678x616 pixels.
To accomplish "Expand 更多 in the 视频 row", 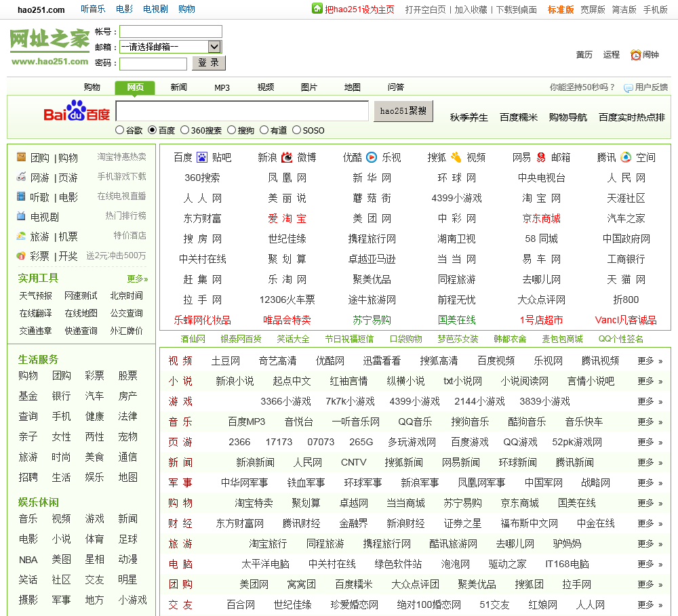I will tap(650, 361).
